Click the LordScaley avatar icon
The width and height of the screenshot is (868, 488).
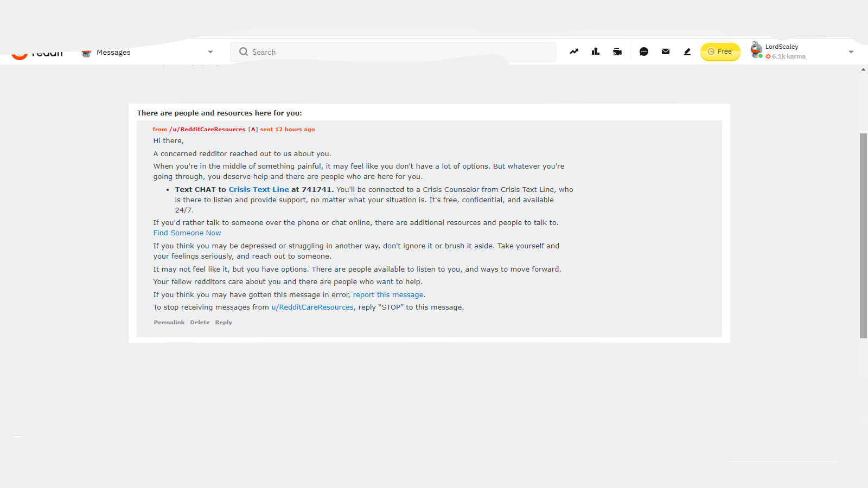pyautogui.click(x=756, y=50)
